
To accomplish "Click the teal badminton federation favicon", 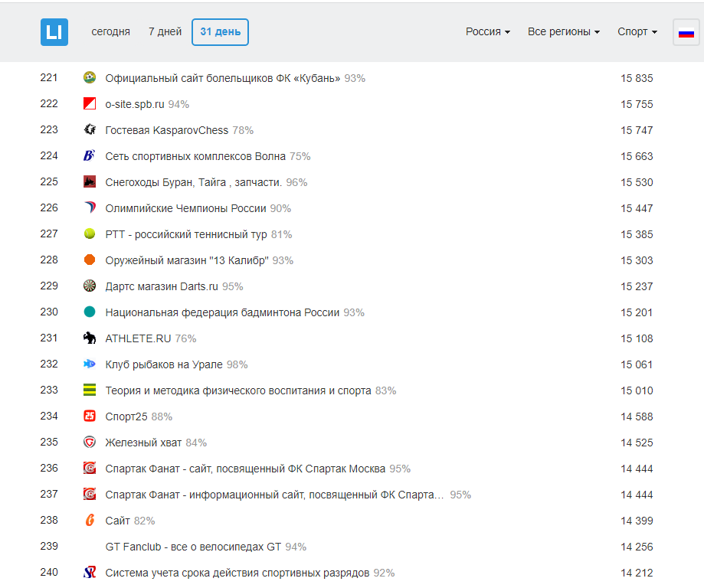I will point(90,312).
